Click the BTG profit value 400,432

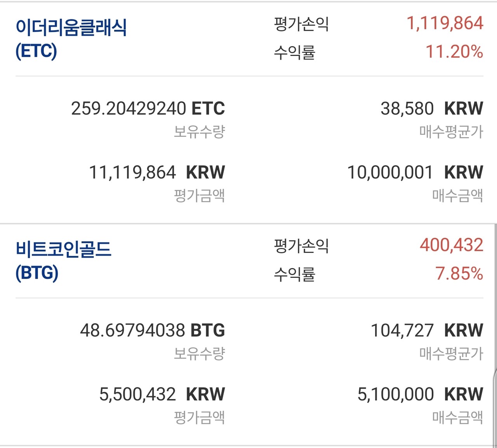pos(451,245)
